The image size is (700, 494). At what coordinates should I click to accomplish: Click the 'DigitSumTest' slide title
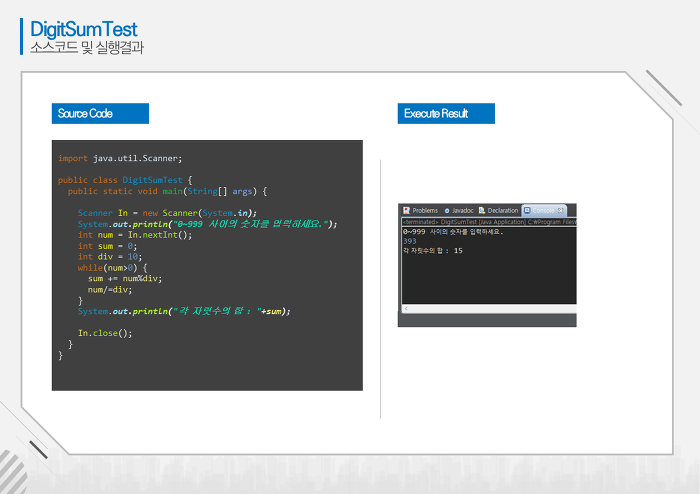pos(84,29)
